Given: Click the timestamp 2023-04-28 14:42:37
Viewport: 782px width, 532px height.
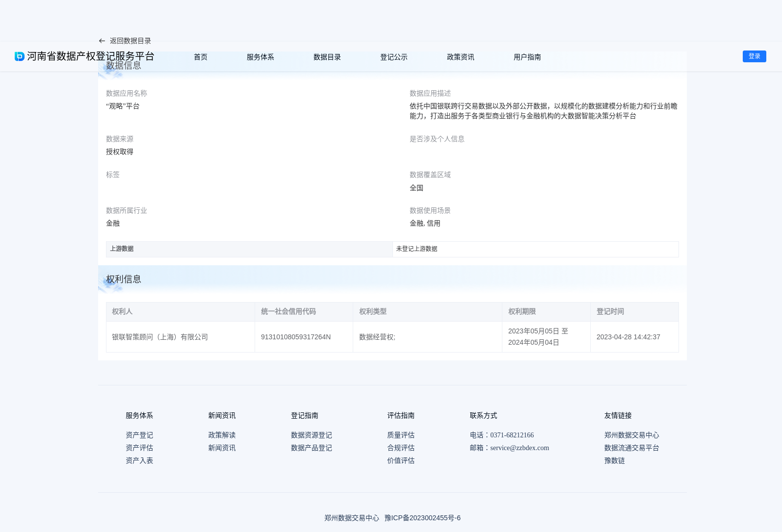Looking at the screenshot, I should point(628,337).
